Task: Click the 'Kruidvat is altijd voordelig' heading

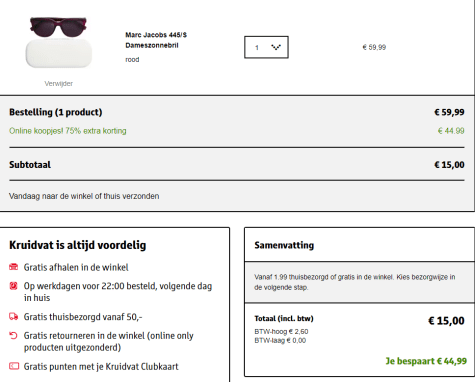Action: (78, 245)
